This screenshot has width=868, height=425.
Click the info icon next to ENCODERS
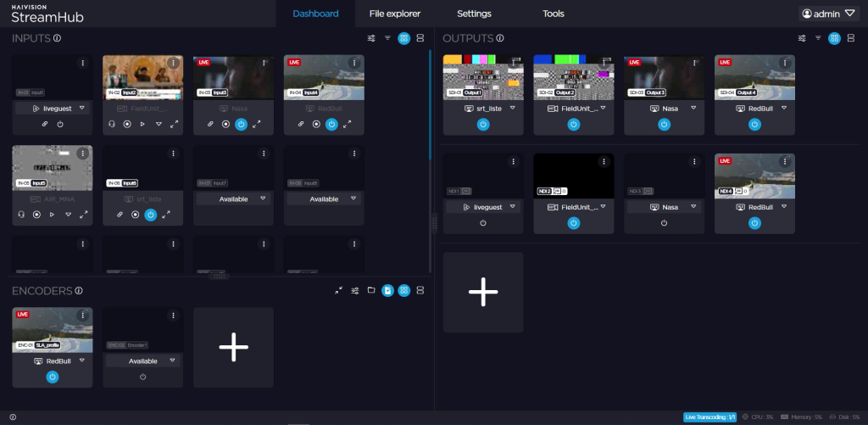79,291
